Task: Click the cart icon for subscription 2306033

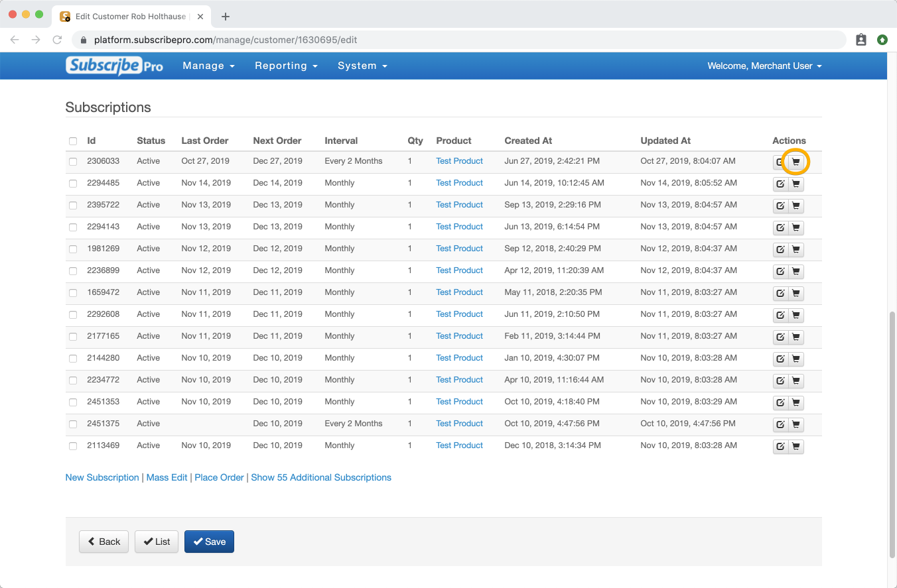Action: coord(796,162)
